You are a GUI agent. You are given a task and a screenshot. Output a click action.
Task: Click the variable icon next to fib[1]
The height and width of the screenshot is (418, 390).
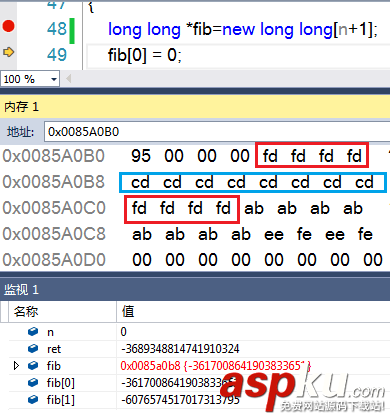click(x=33, y=399)
